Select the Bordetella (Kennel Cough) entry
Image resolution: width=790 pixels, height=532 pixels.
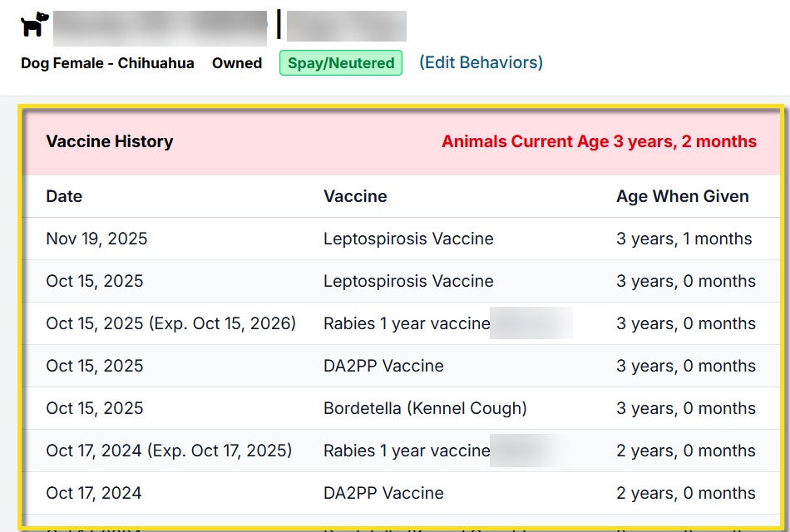425,408
